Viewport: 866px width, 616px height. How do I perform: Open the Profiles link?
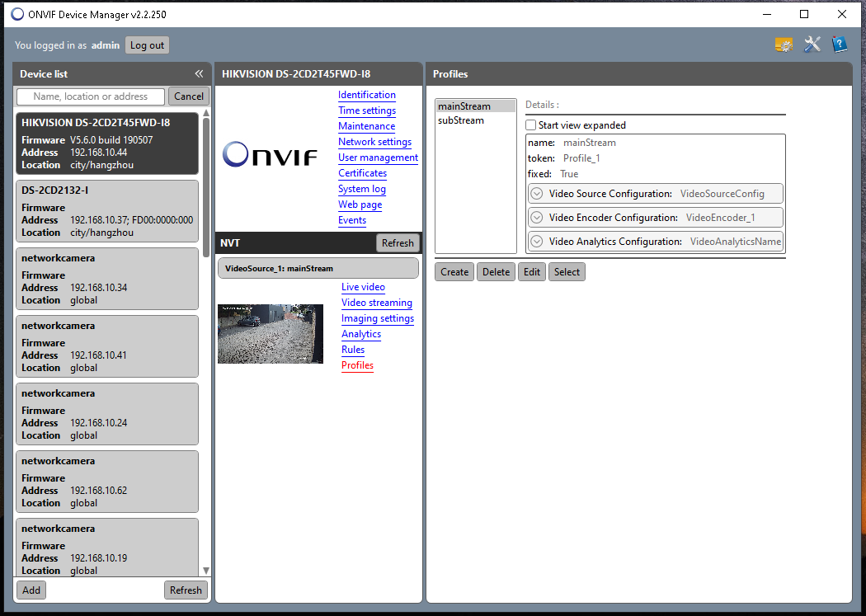(357, 365)
